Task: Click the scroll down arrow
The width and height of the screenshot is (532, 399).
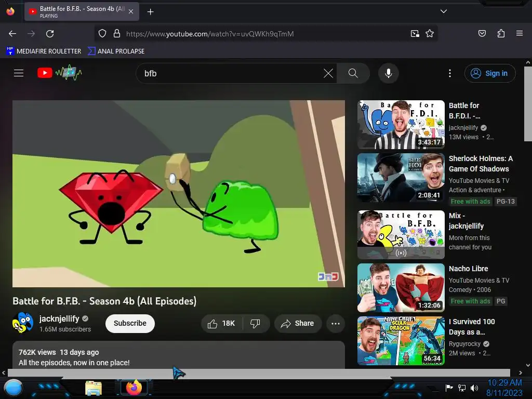Action: 528,365
